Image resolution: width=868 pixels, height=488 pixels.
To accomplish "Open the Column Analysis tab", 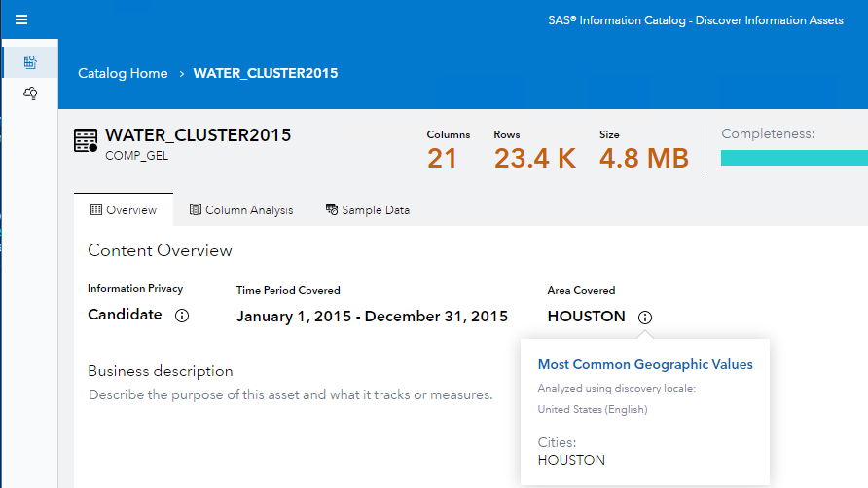I will [x=241, y=210].
